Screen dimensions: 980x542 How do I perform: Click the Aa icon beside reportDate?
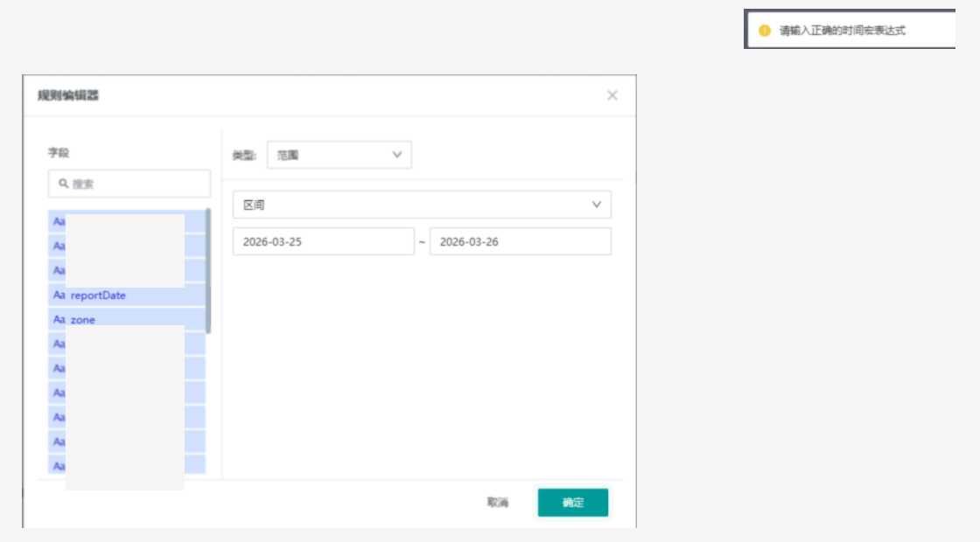click(59, 295)
